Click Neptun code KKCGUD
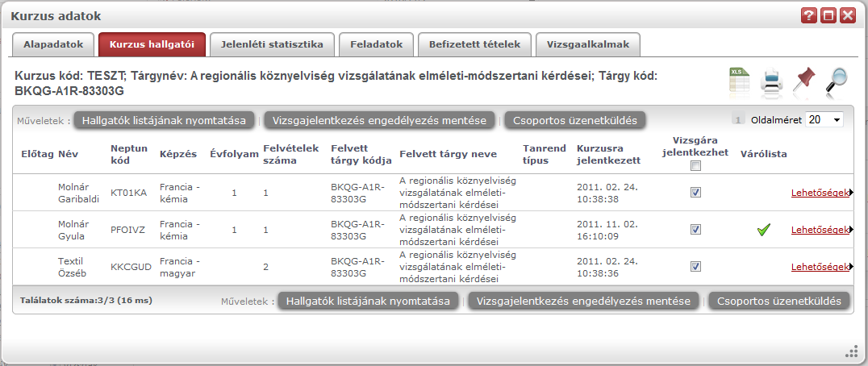The image size is (868, 366). [x=131, y=267]
